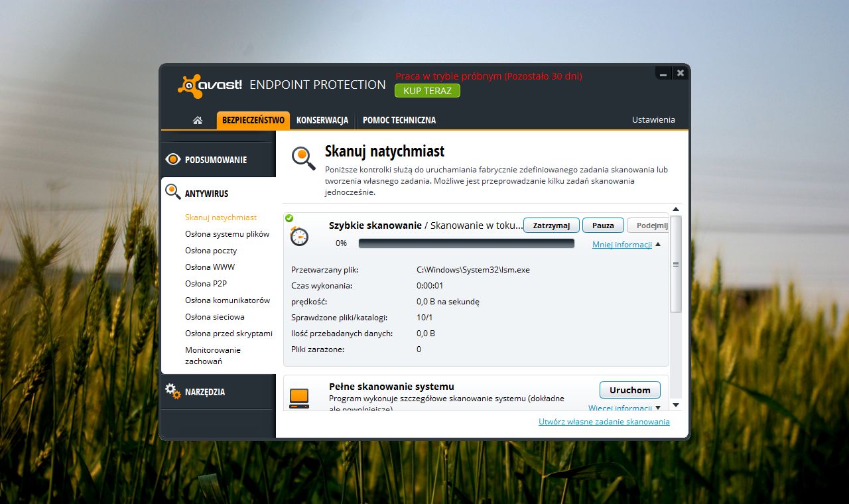Select Skanuj natychmiast in sidebar
This screenshot has height=504, width=849.
[221, 218]
